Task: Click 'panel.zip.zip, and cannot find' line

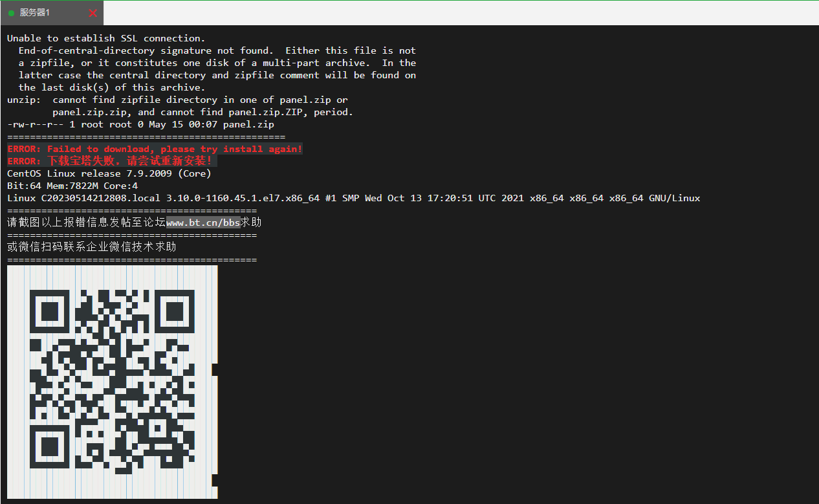Action: tap(203, 112)
